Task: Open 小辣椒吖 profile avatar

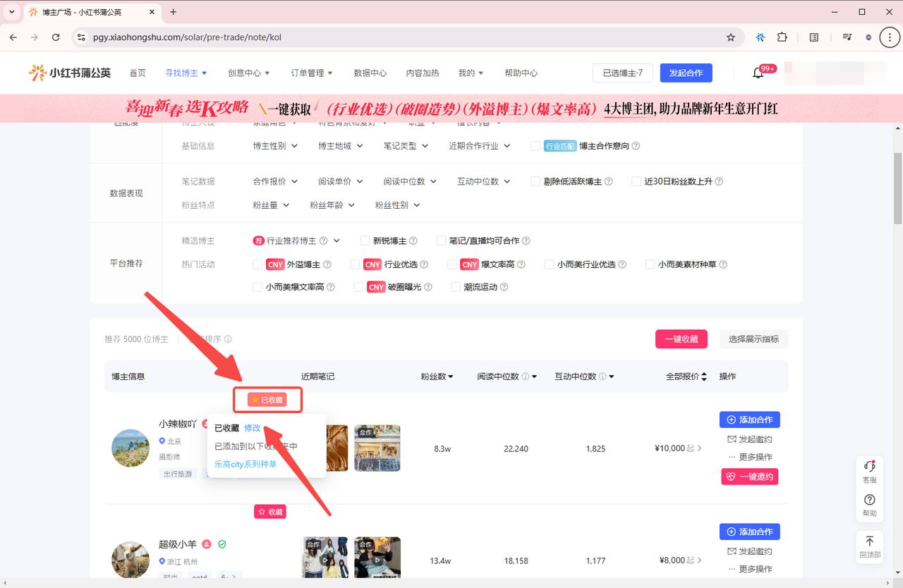Action: coord(131,448)
